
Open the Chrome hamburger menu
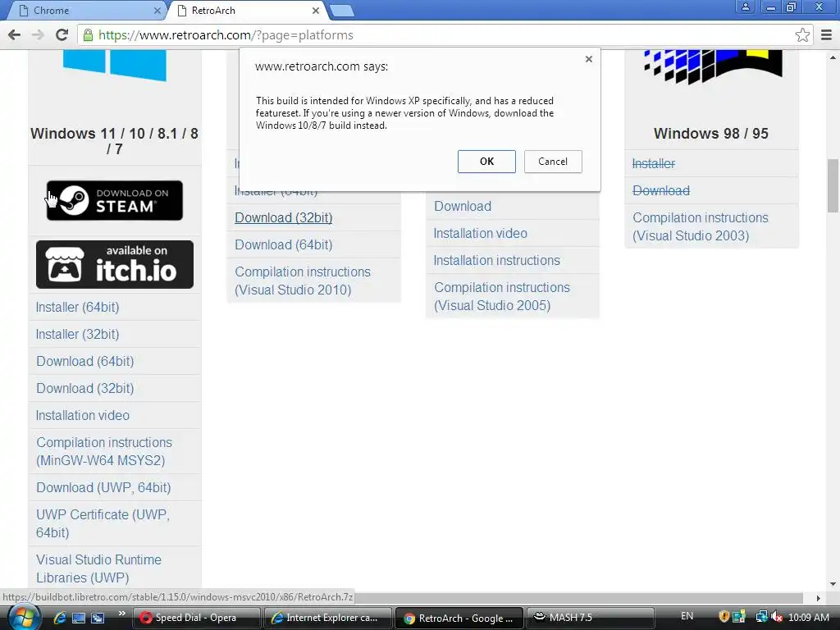tap(827, 34)
